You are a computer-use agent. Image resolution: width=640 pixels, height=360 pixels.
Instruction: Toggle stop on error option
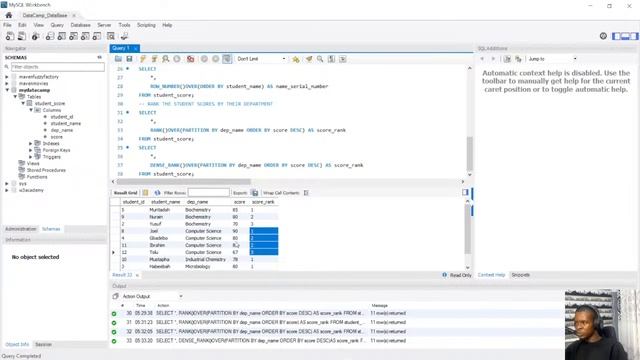190,59
